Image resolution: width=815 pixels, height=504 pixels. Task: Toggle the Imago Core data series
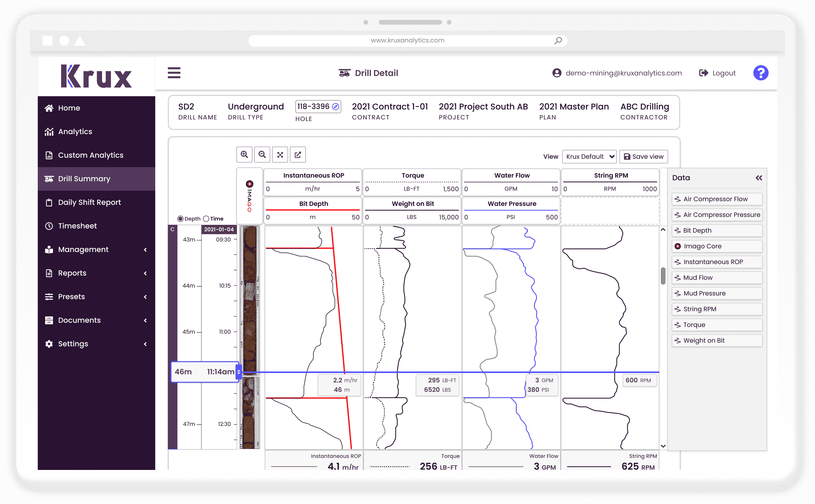(717, 246)
